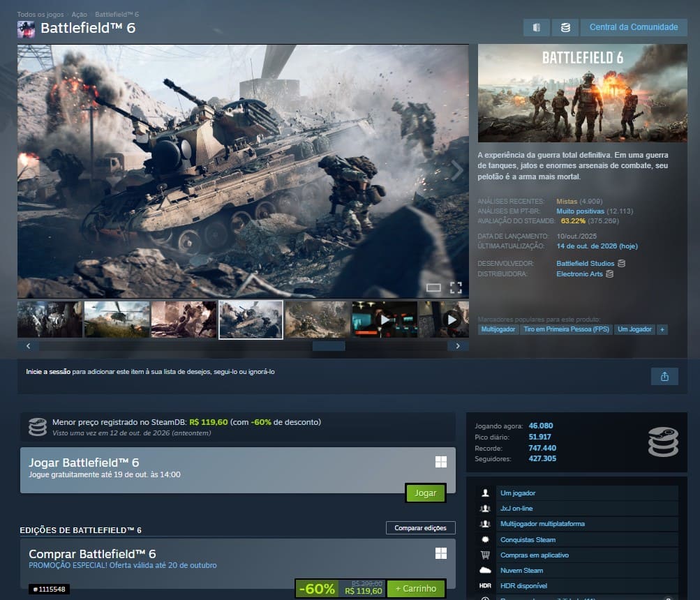Select the Um Jogador tag
The height and width of the screenshot is (600, 700).
634,329
